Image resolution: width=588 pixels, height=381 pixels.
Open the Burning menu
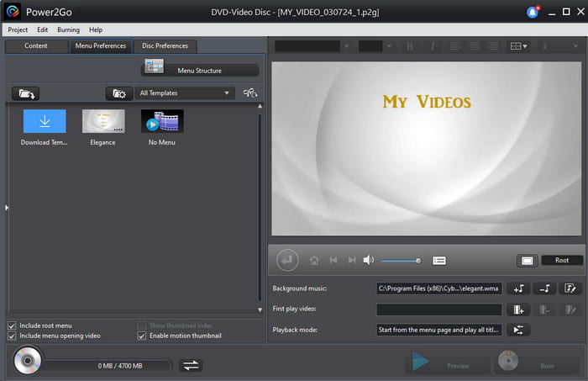pyautogui.click(x=68, y=29)
